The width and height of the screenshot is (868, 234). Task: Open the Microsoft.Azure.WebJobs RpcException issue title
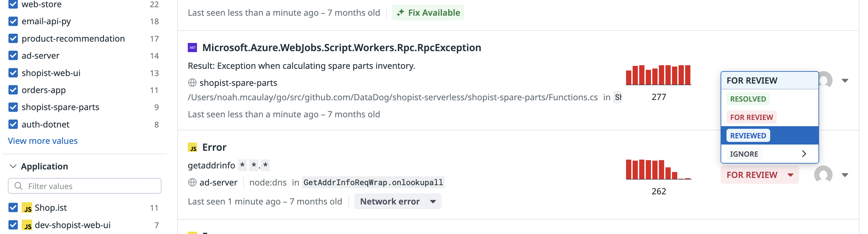(x=341, y=48)
